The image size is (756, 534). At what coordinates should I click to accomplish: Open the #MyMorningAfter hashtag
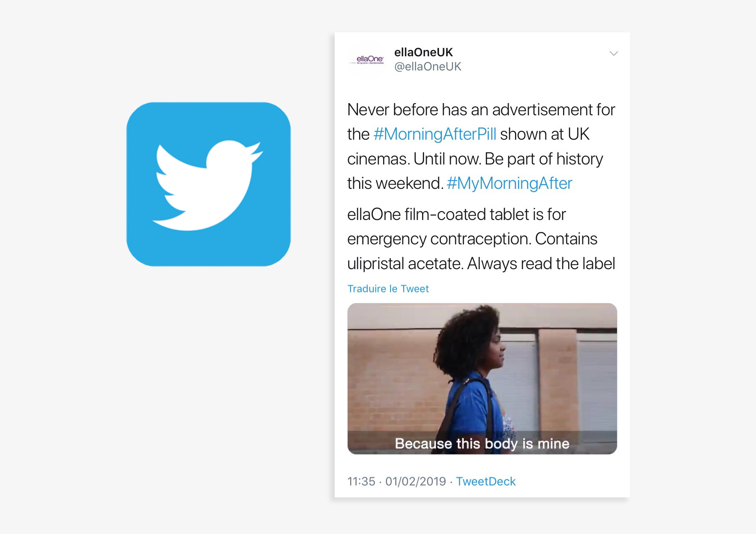click(x=509, y=183)
